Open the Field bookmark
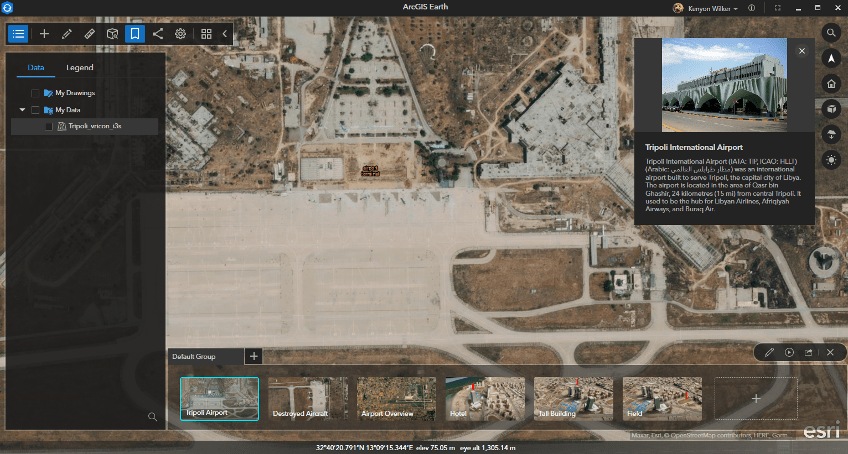The height and width of the screenshot is (454, 848). click(662, 399)
